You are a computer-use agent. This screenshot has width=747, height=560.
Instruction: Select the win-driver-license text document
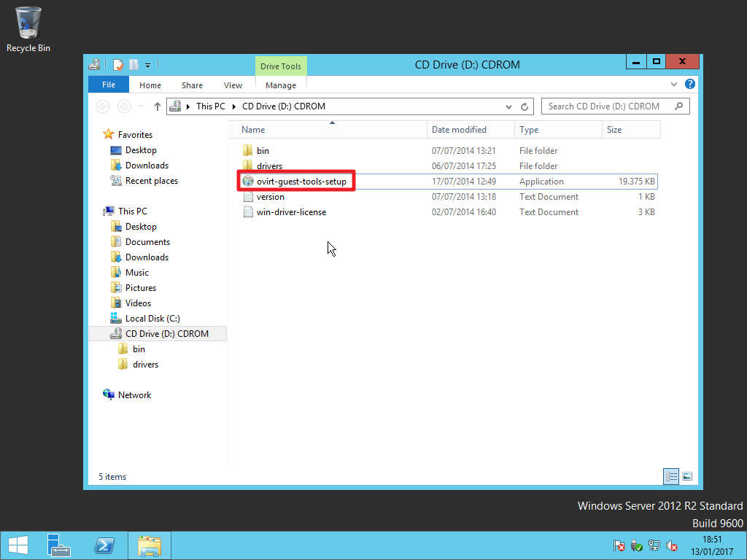coord(291,212)
